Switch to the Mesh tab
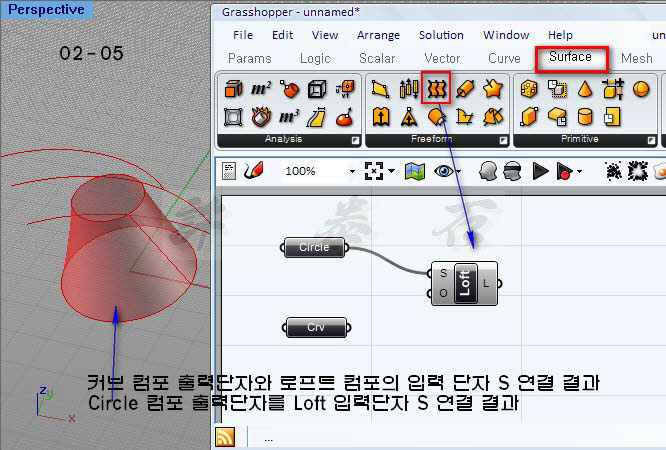Image resolution: width=666 pixels, height=450 pixels. pos(637,58)
